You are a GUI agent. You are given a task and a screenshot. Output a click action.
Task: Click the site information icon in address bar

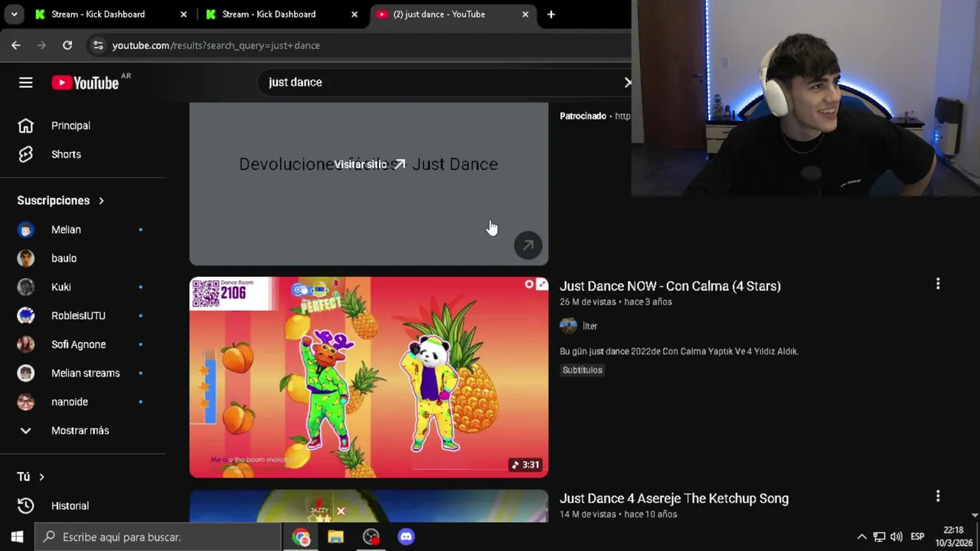pos(97,46)
